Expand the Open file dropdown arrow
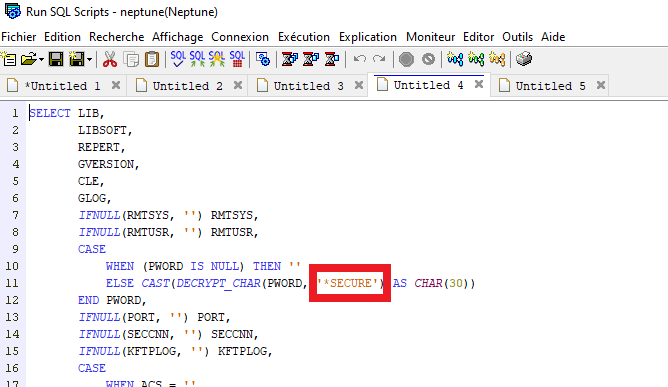 coord(41,59)
